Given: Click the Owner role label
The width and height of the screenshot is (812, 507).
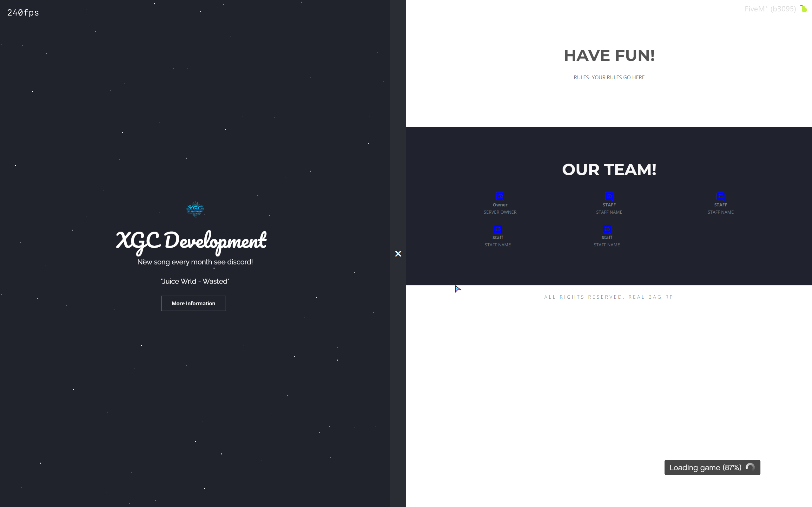Looking at the screenshot, I should pos(500,205).
